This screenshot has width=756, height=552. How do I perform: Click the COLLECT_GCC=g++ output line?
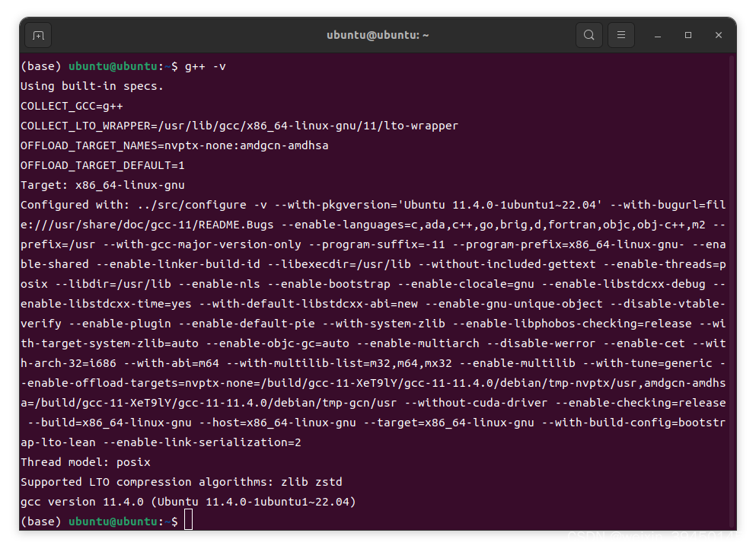[72, 105]
